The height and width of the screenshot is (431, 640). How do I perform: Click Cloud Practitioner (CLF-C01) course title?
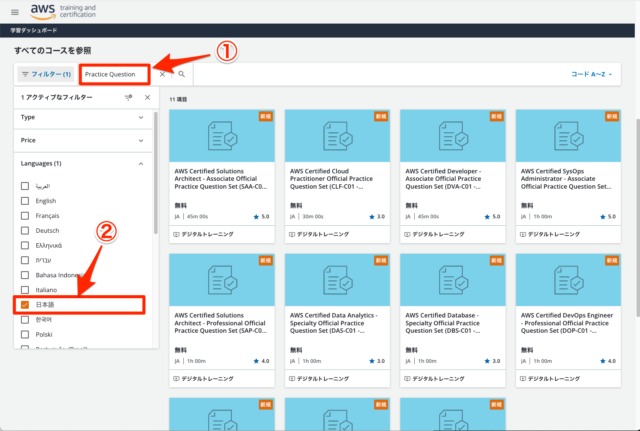click(331, 179)
